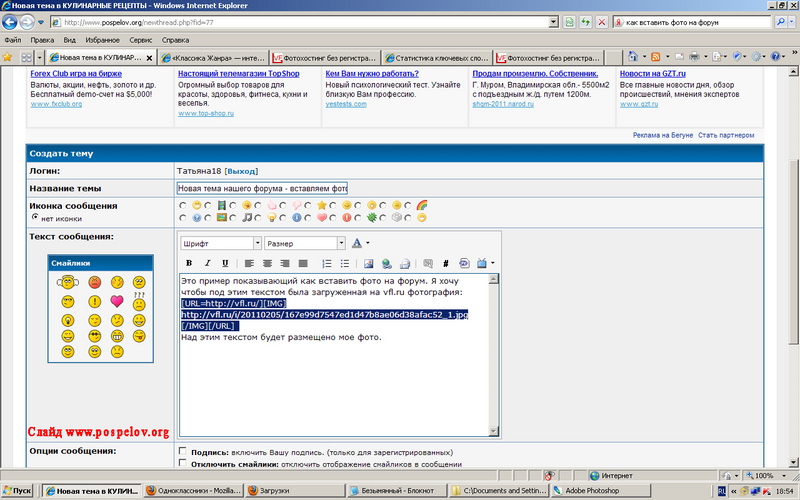This screenshot has height=500, width=800.
Task: Open the Кем Вам нужно работать? link
Action: click(372, 73)
